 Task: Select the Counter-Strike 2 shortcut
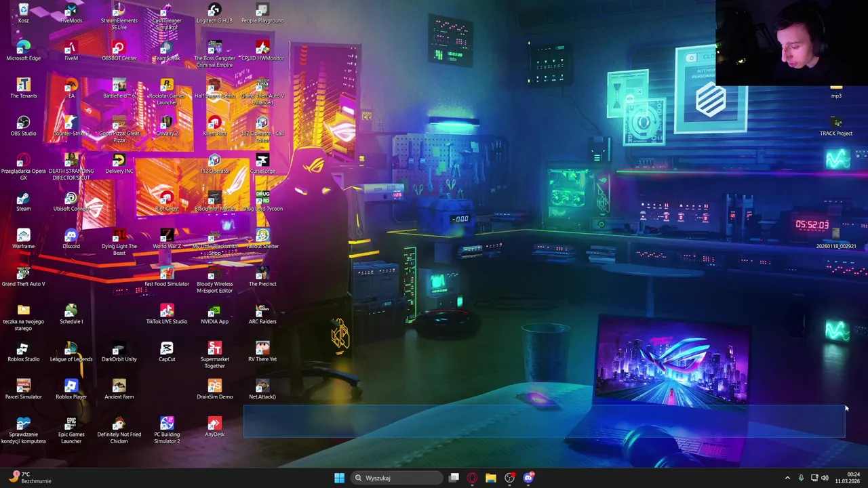point(71,126)
